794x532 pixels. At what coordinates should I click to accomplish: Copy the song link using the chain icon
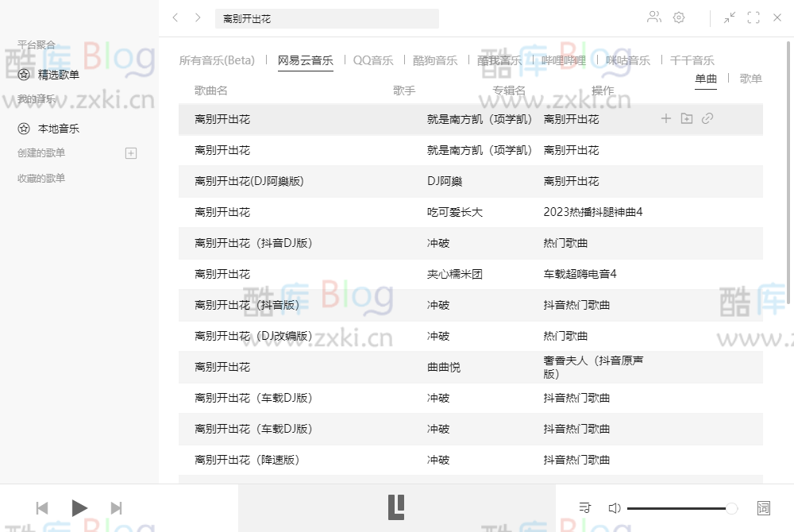[707, 118]
